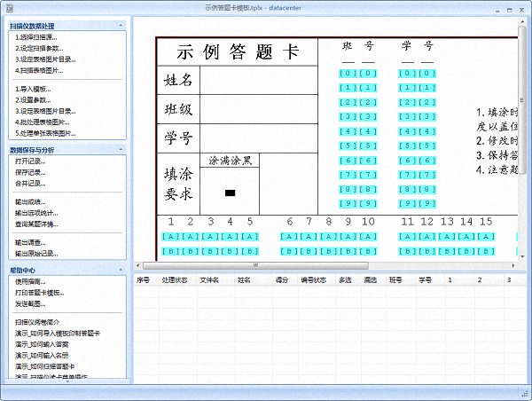Viewport: 532px width, 401px height.
Task: Click the 得分 column header
Action: [x=282, y=279]
